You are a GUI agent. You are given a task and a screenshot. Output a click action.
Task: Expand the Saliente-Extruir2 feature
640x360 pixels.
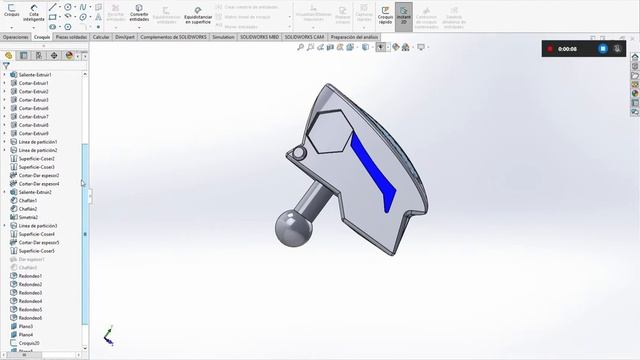(x=4, y=192)
